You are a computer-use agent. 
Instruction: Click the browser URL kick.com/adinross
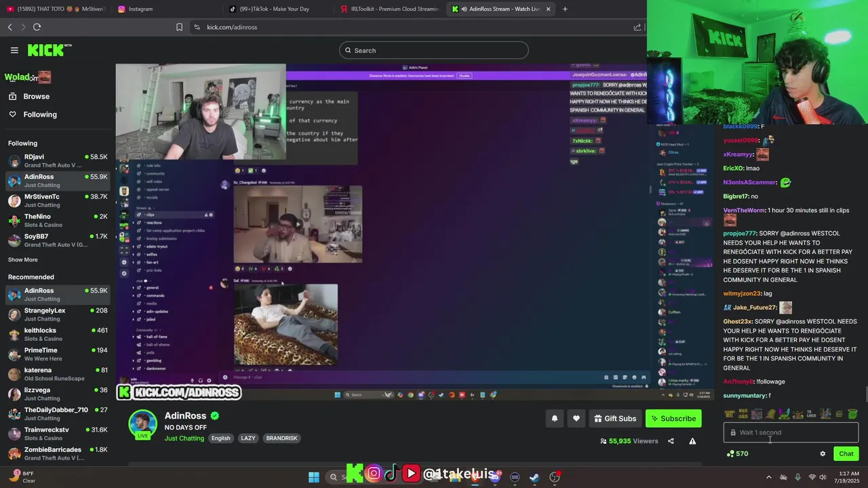point(232,27)
